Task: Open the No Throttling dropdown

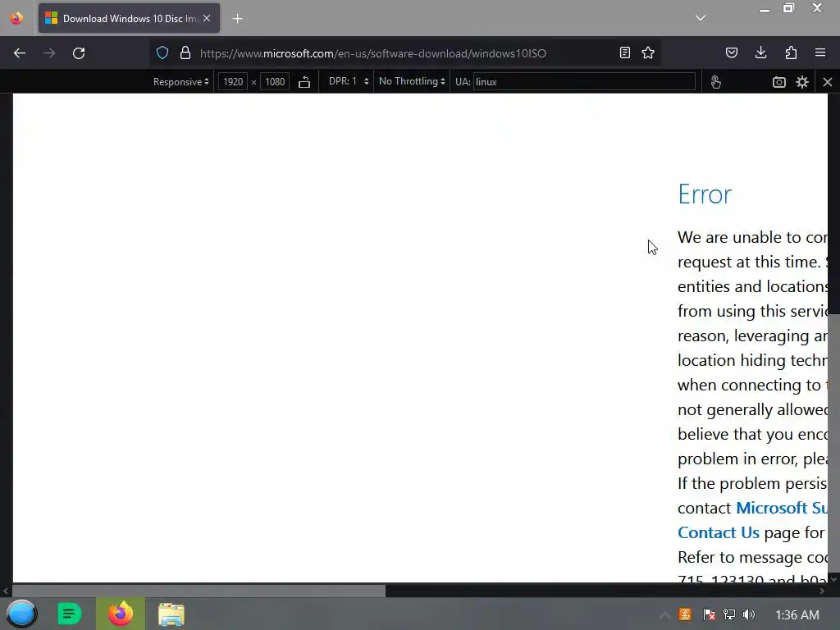Action: (x=412, y=81)
